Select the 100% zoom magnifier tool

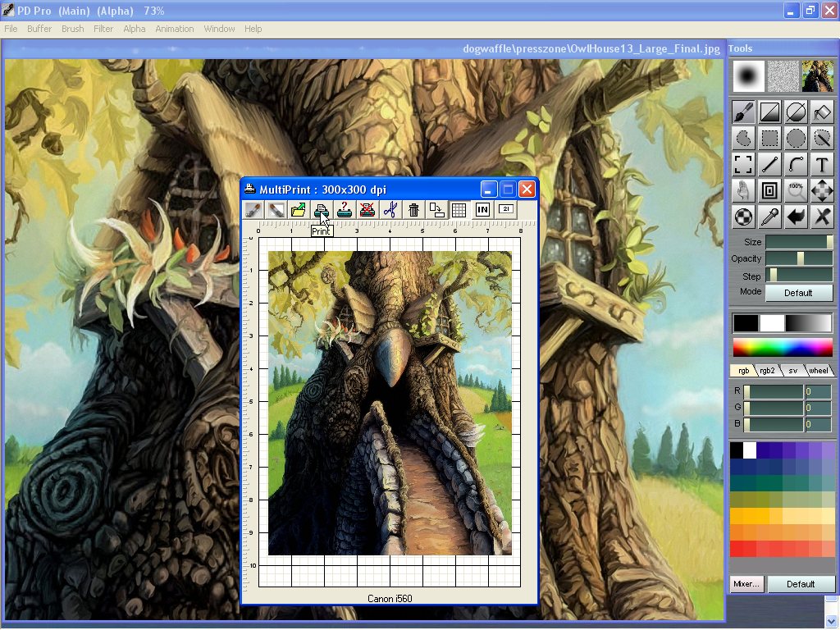pos(796,190)
